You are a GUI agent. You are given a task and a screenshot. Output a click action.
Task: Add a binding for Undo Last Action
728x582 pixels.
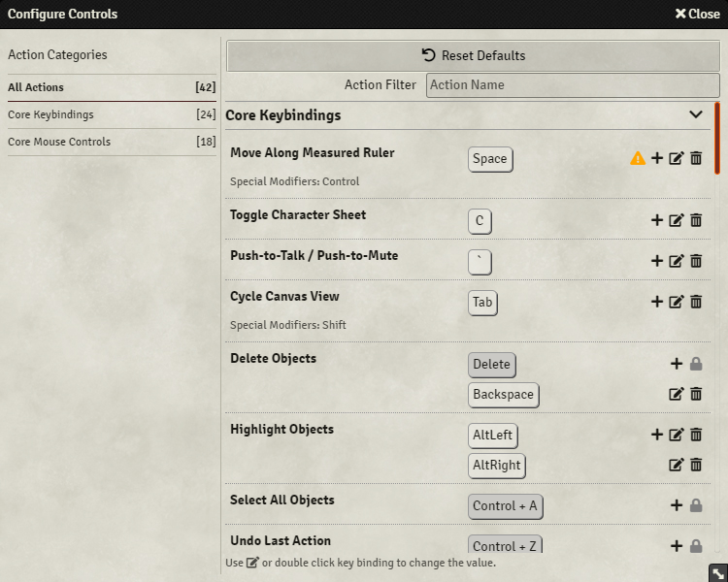pos(677,546)
